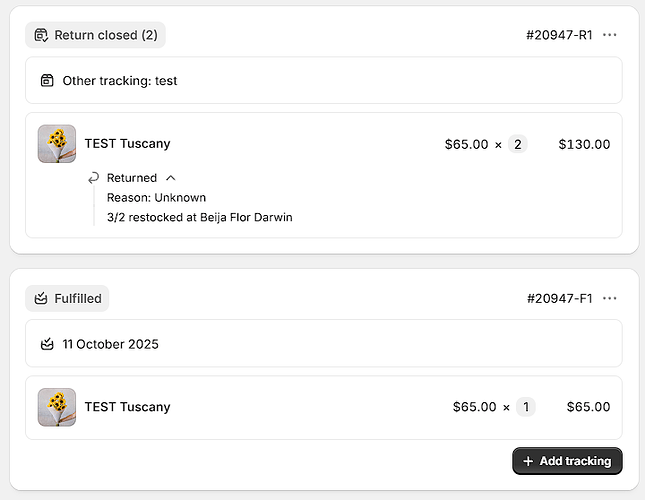Open TEST Tuscany thumbnail in return card
Viewport: 645px width, 500px height.
click(x=57, y=144)
